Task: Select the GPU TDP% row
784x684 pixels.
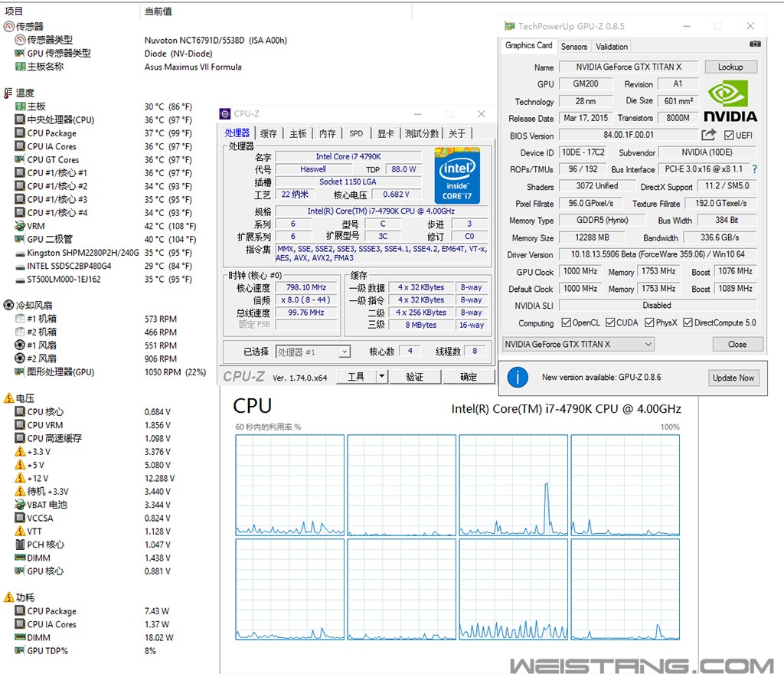Action: coord(85,650)
